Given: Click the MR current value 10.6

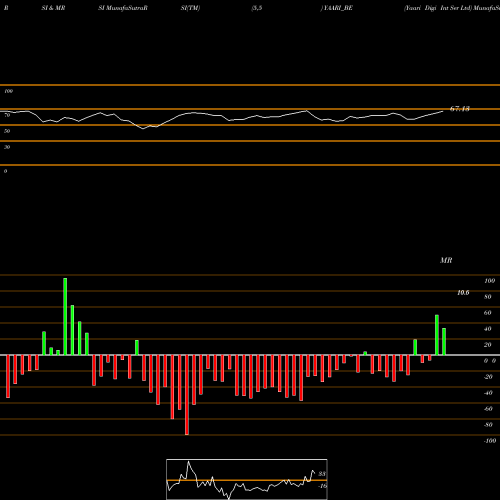Looking at the screenshot, I should (463, 293).
